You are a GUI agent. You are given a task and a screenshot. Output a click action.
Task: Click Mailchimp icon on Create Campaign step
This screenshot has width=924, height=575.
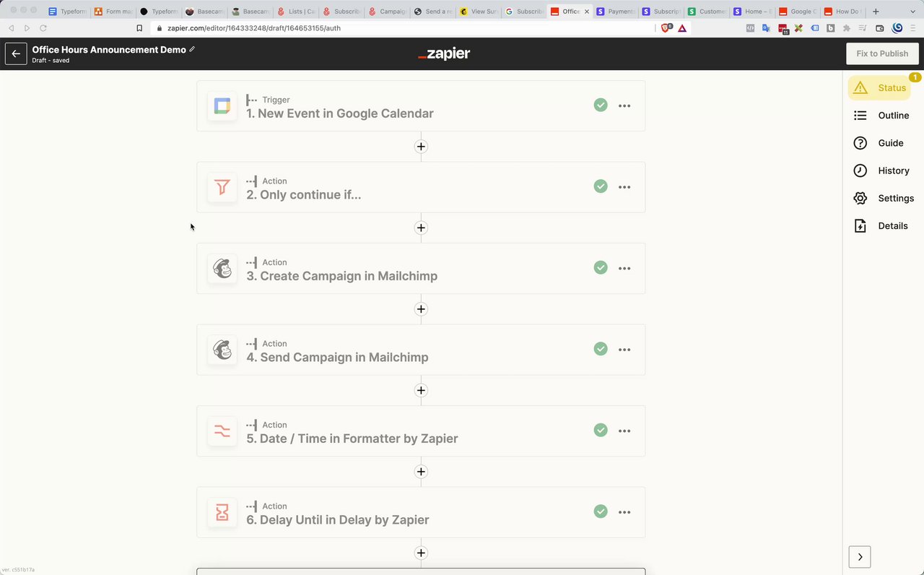(222, 269)
